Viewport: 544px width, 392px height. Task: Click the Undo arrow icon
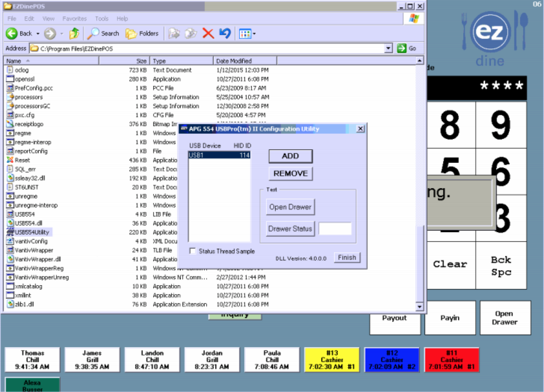click(x=225, y=34)
